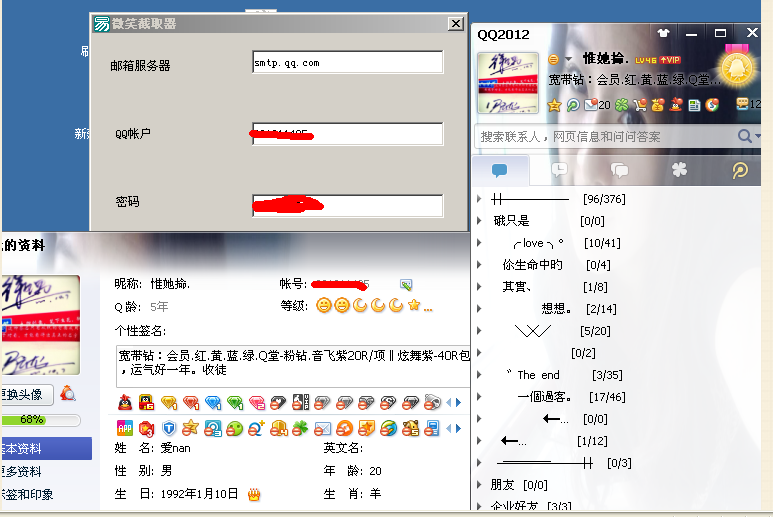Switch to the contacts tab with blue bubble
773x517 pixels.
pos(499,171)
